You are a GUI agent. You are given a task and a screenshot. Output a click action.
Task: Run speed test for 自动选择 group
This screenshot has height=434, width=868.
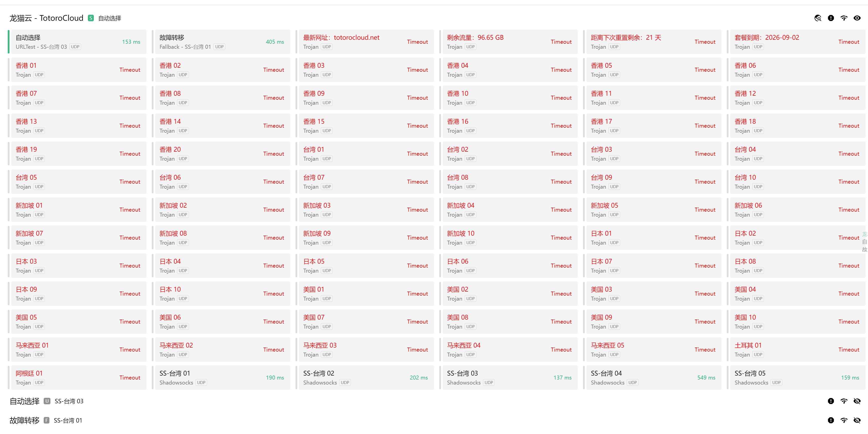(x=844, y=401)
